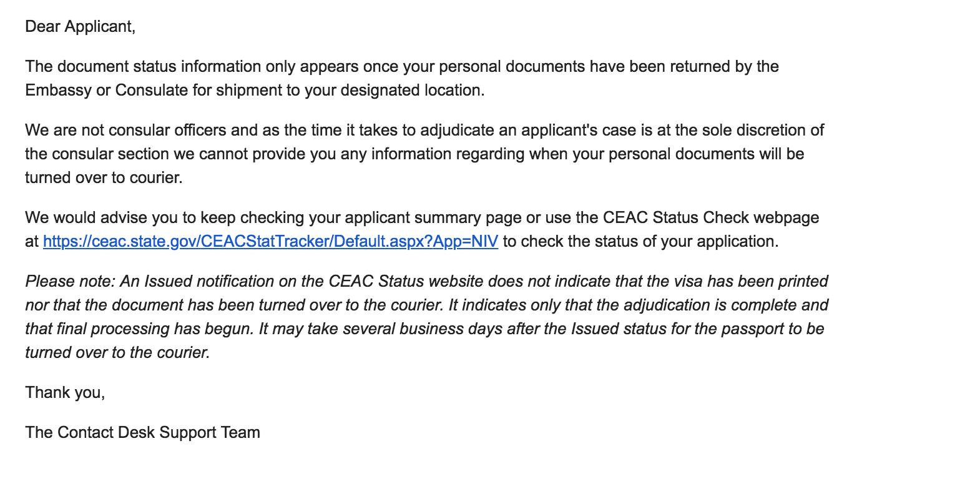The height and width of the screenshot is (481, 980).
Task: Click the 'Thank you,' closing line
Action: point(65,392)
